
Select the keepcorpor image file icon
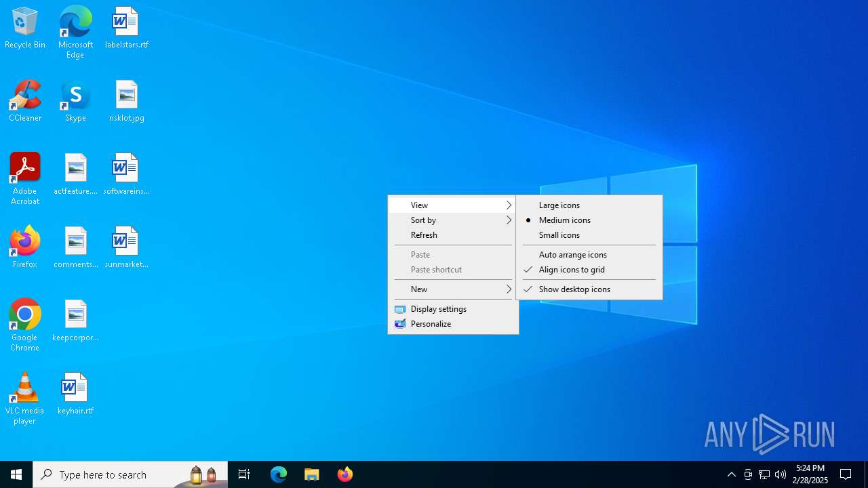click(75, 321)
